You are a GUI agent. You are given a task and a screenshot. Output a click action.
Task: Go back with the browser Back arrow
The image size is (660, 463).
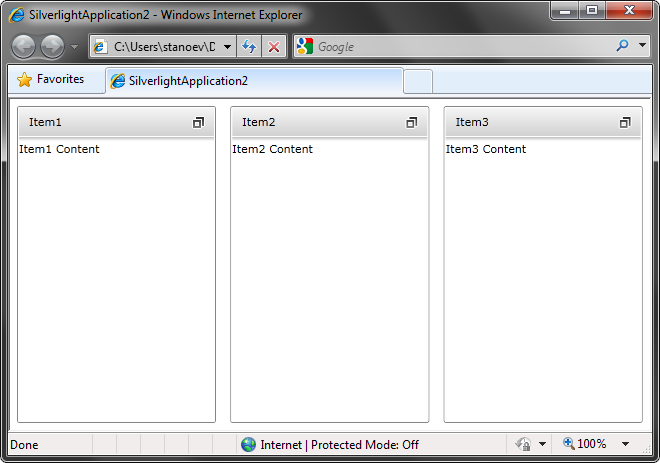pyautogui.click(x=23, y=46)
